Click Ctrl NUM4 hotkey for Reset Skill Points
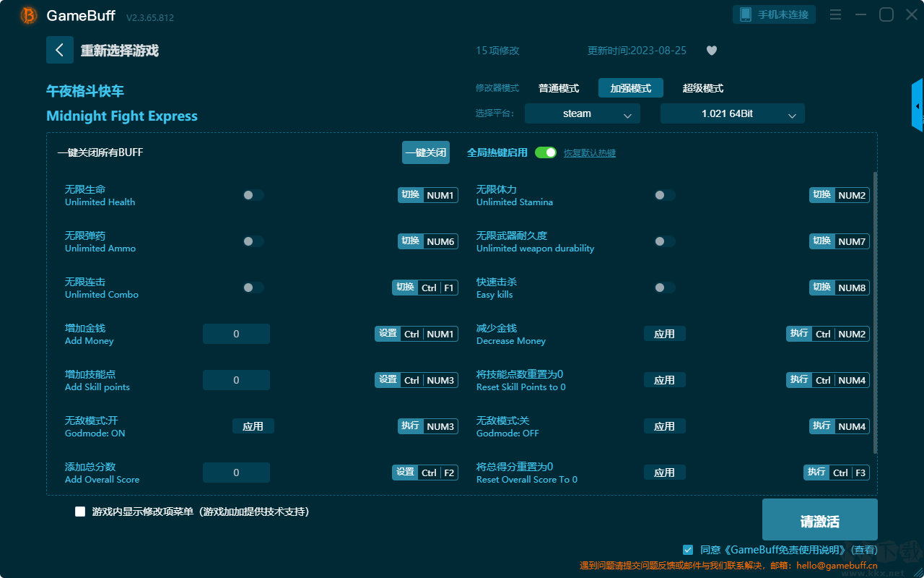Screen dimensions: 924x578 coord(828,380)
